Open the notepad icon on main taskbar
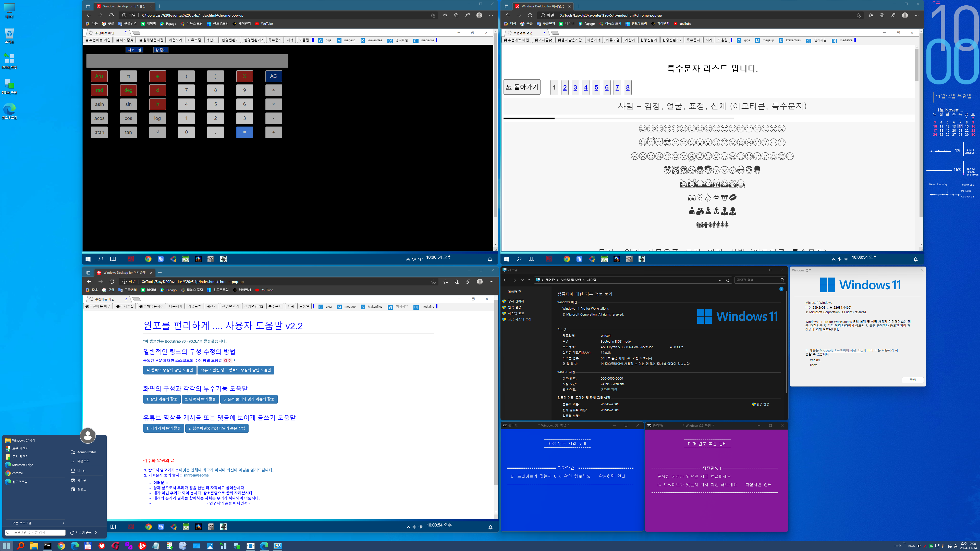Image resolution: width=980 pixels, height=551 pixels. [156, 546]
